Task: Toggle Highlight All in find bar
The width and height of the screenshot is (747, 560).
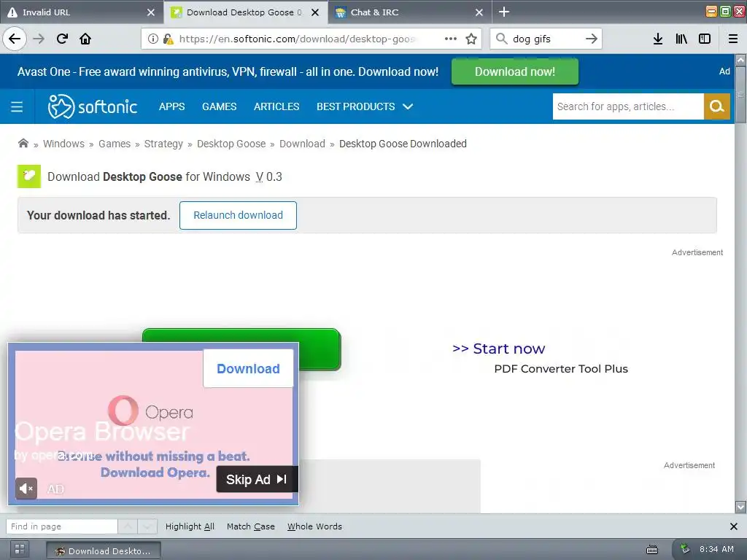Action: pos(190,526)
